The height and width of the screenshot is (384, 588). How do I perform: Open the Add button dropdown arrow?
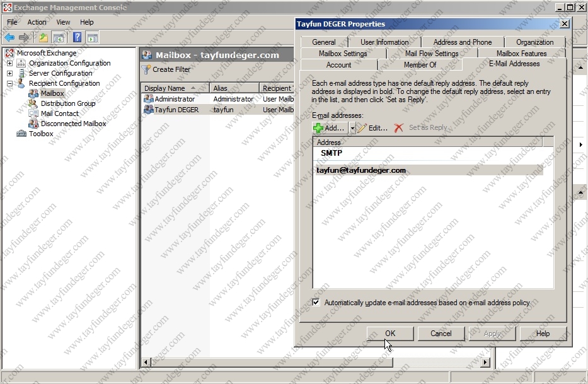coord(352,128)
